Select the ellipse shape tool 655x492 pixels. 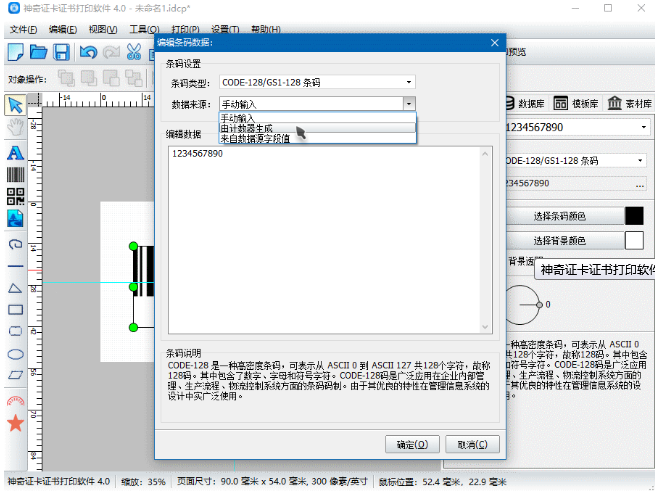point(15,354)
